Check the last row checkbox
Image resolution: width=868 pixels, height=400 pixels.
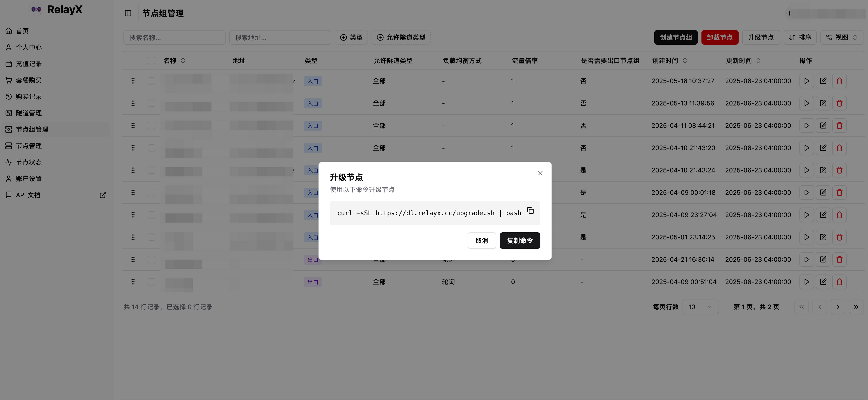[x=151, y=282]
